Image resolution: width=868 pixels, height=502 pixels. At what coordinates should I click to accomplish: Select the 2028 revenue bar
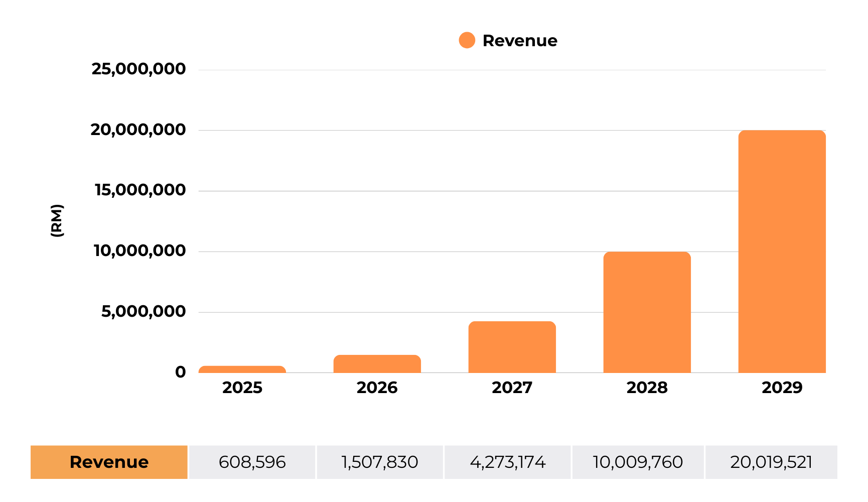(x=647, y=312)
